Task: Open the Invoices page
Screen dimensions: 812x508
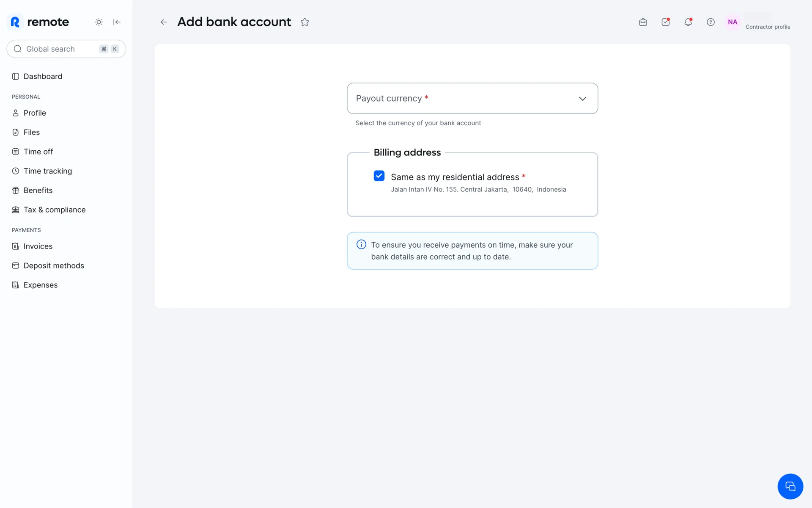Action: tap(38, 246)
